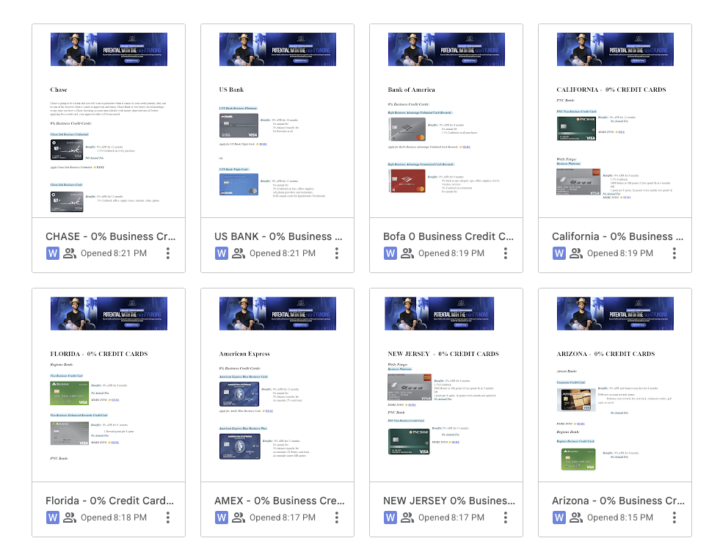This screenshot has width=720, height=541.
Task: Click the Word file icon on AMEX card
Action: pyautogui.click(x=222, y=518)
